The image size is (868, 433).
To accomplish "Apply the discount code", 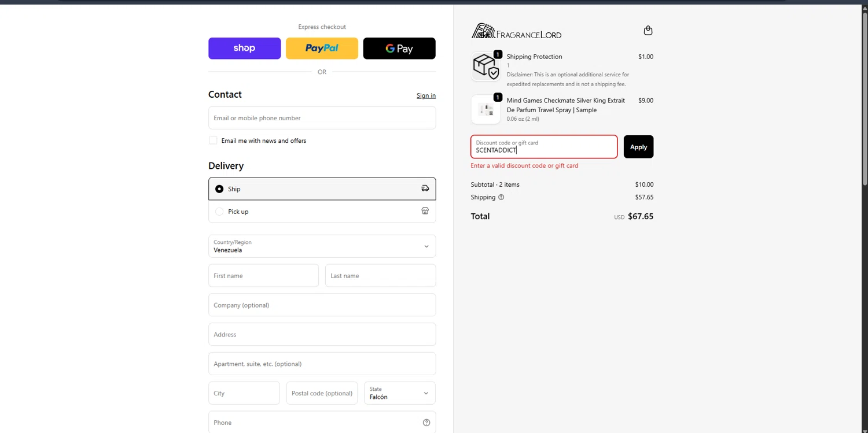I will 638,147.
